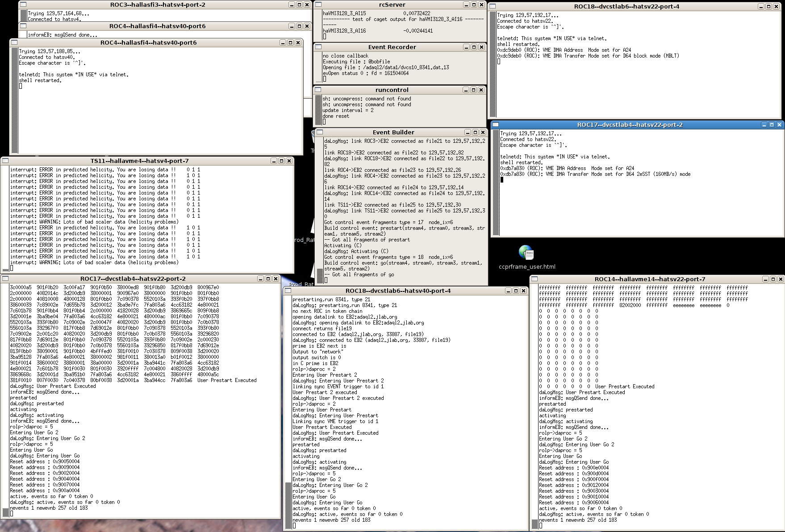Minimize the Event Builder window
785x532 pixels.
pyautogui.click(x=468, y=133)
